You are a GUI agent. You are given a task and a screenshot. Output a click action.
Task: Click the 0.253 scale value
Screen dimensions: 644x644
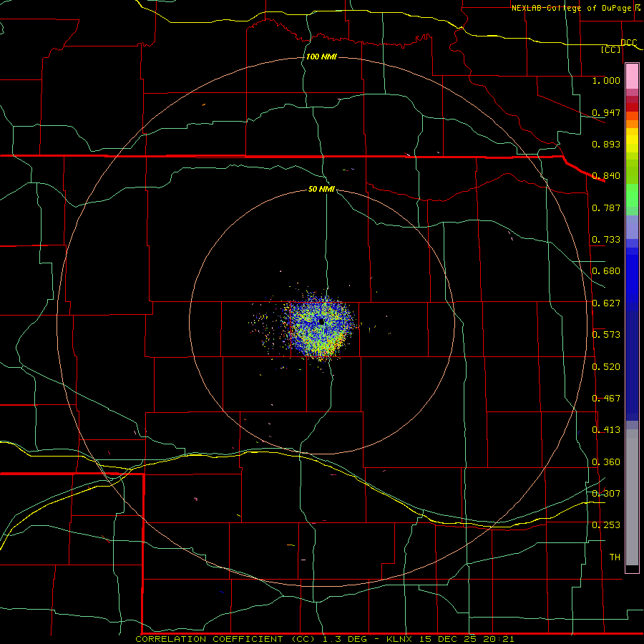[x=606, y=525]
